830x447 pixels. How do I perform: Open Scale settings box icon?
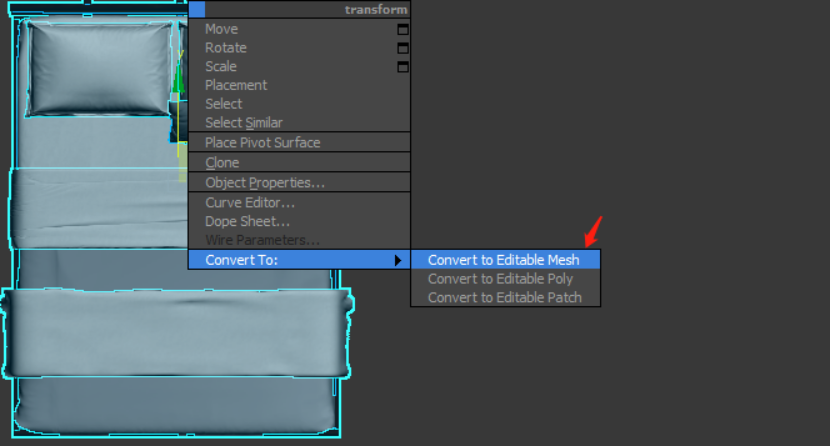(x=403, y=67)
